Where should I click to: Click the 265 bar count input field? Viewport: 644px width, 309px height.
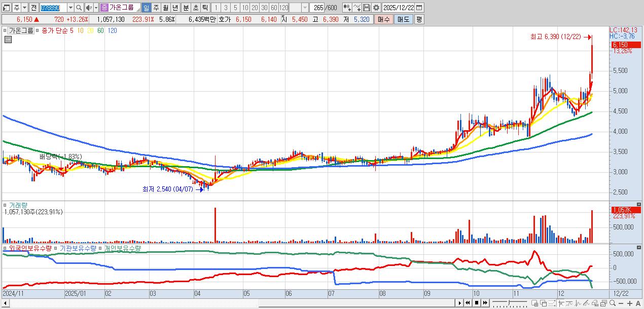317,8
